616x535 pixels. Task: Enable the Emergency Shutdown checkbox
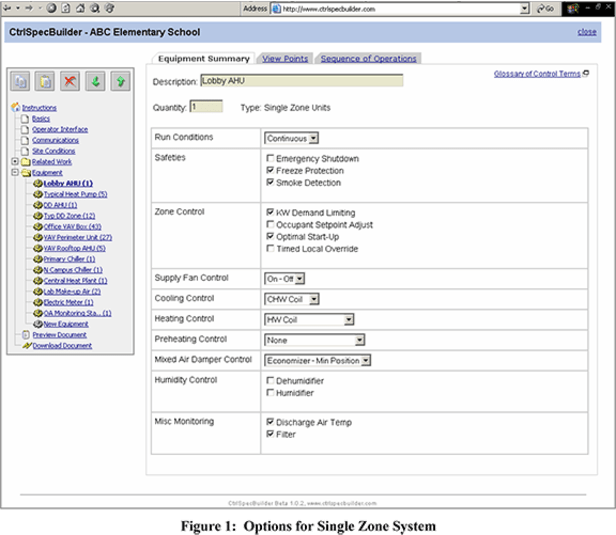pyautogui.click(x=271, y=159)
